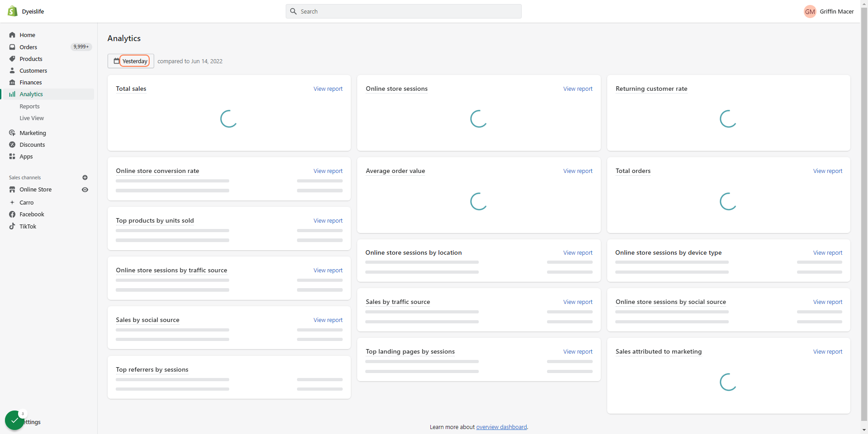
Task: Open the Home icon in sidebar
Action: (12, 35)
